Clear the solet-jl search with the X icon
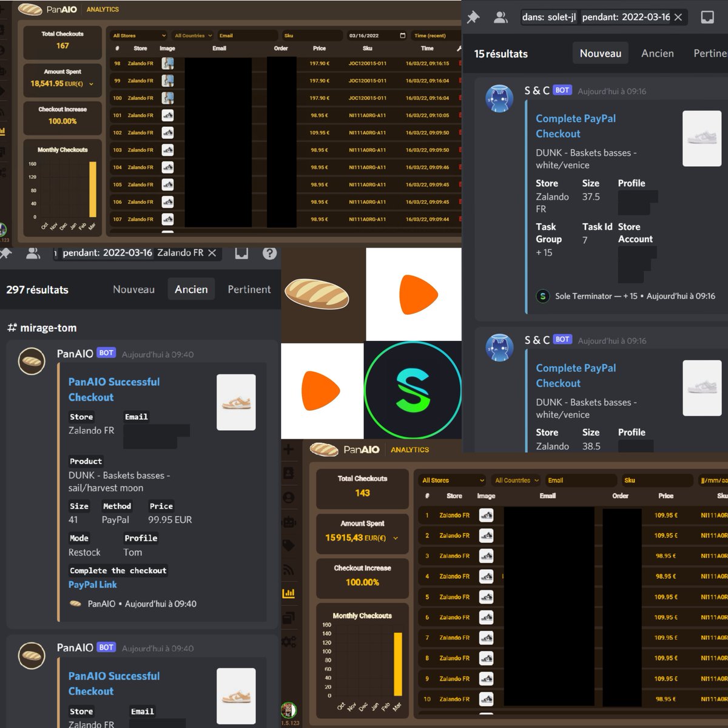 (x=678, y=17)
